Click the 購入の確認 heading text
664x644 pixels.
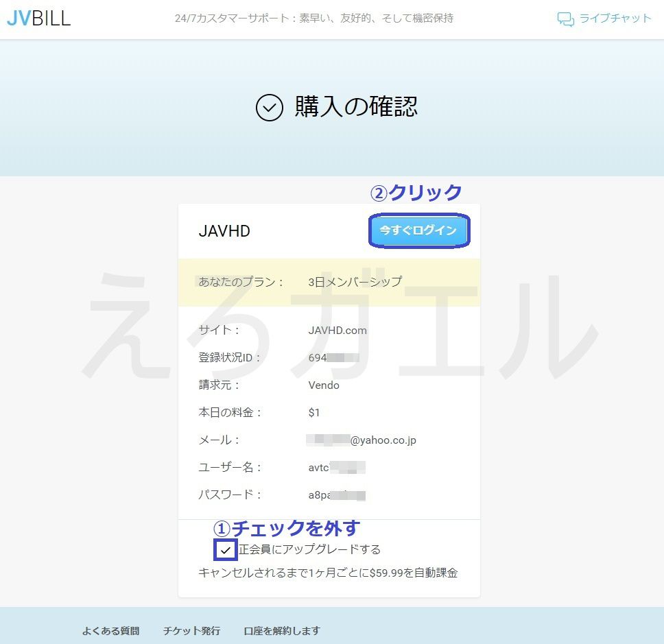pos(356,106)
